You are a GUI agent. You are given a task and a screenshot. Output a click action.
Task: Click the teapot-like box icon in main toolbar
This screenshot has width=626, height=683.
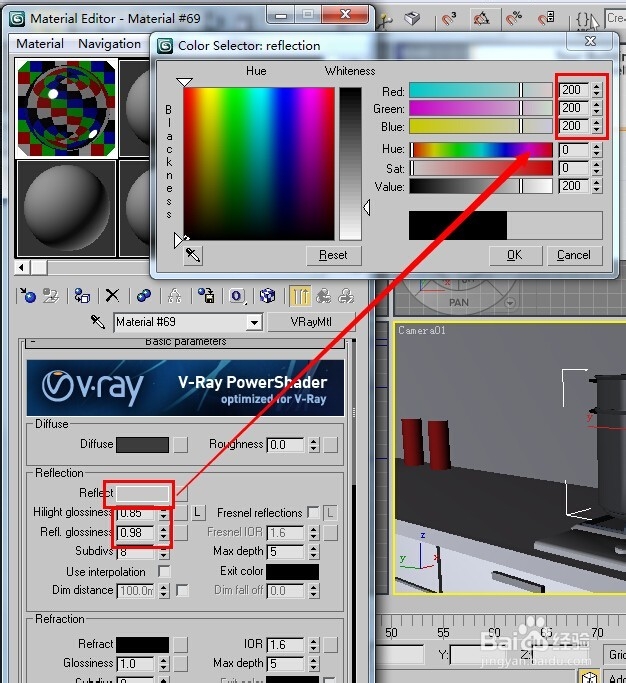pos(412,19)
